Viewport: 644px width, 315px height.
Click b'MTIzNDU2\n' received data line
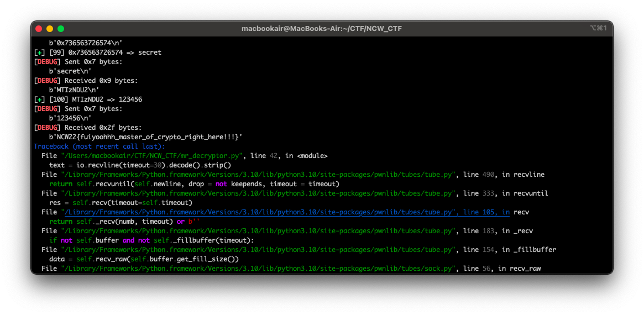pyautogui.click(x=74, y=90)
